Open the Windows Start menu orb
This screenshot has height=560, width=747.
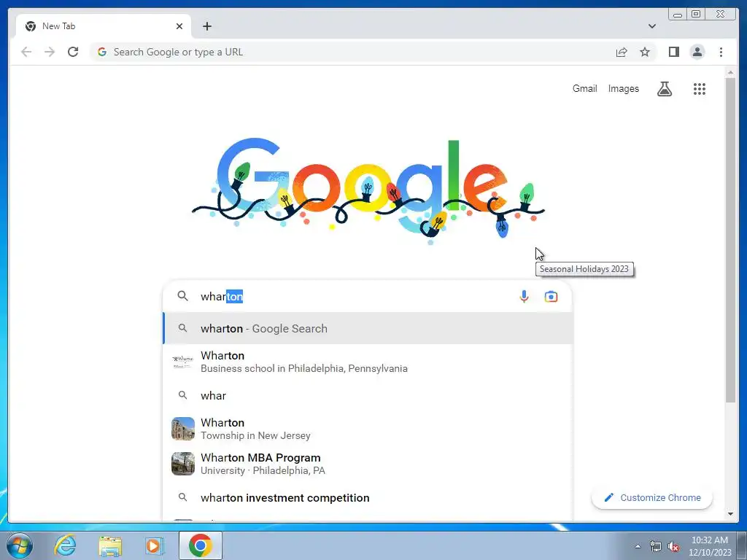(x=20, y=545)
